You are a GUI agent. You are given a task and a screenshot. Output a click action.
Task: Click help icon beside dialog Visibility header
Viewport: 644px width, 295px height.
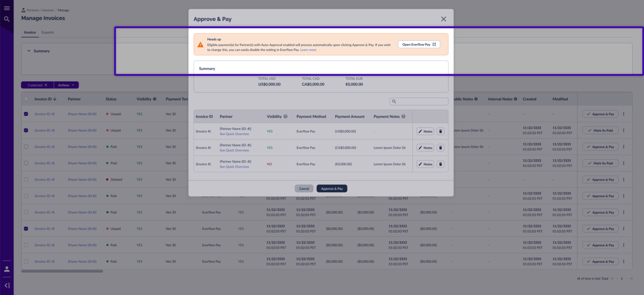click(286, 117)
